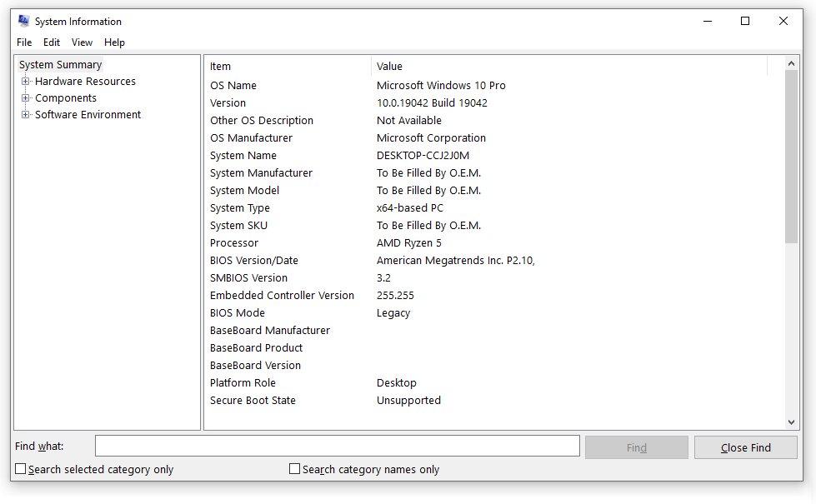Select the Legacy value

pyautogui.click(x=393, y=313)
